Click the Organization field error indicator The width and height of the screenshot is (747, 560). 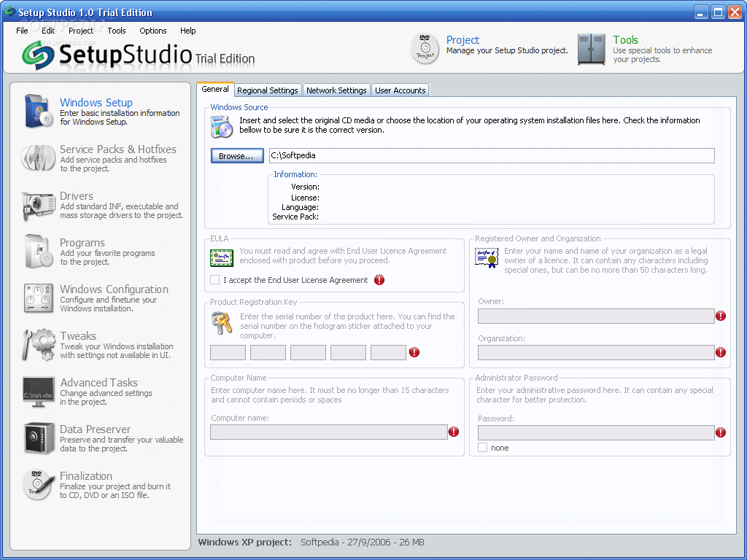click(721, 352)
